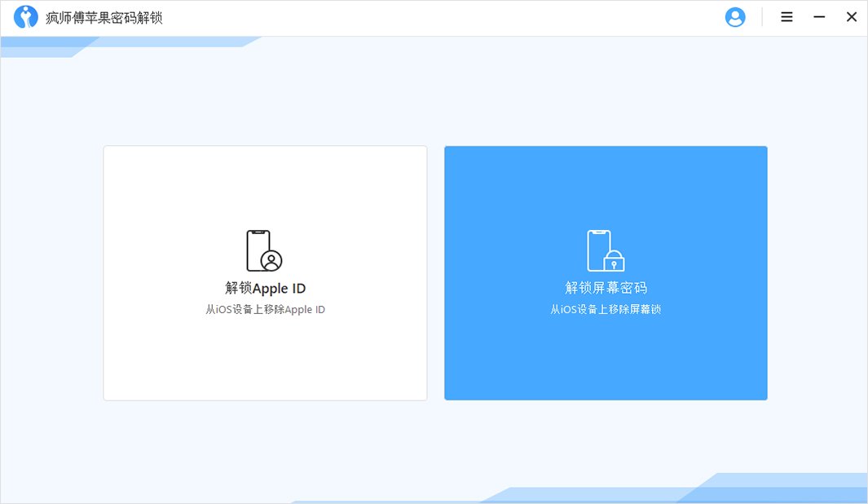Click the 解锁Apple ID heading text

pyautogui.click(x=265, y=288)
